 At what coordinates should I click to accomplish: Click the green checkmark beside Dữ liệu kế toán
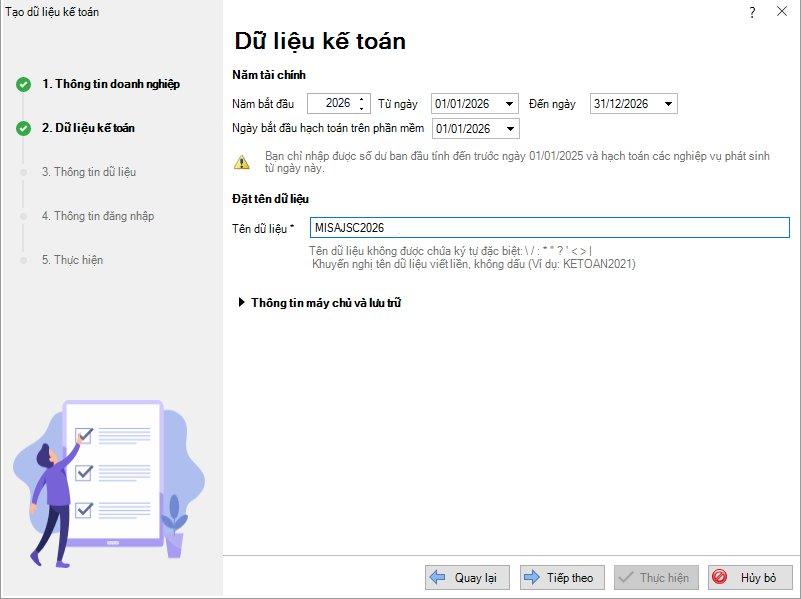pyautogui.click(x=23, y=128)
